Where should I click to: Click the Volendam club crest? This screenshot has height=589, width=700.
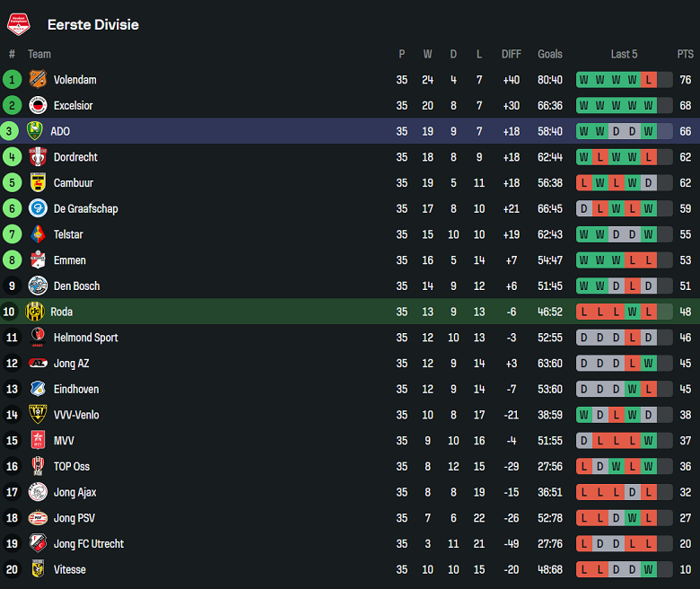[37, 80]
